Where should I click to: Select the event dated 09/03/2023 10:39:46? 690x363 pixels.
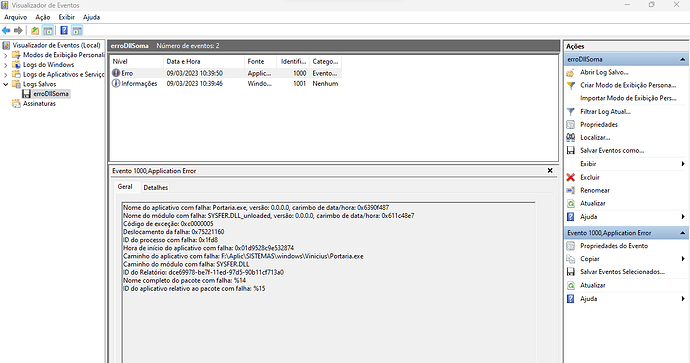point(226,84)
